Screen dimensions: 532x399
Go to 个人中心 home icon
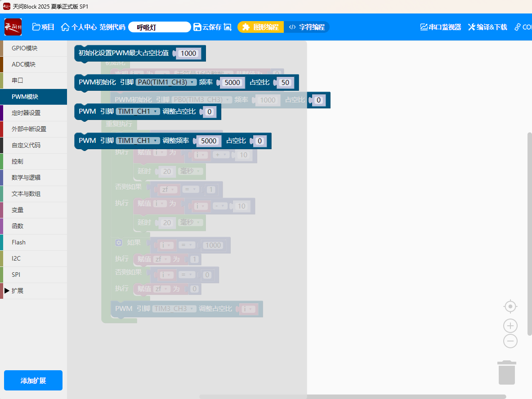(65, 27)
